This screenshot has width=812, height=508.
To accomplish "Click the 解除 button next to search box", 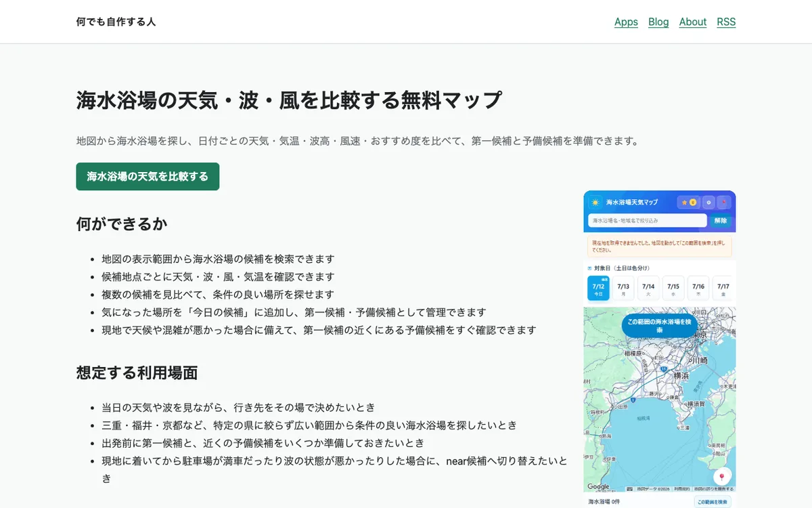I will (x=721, y=221).
